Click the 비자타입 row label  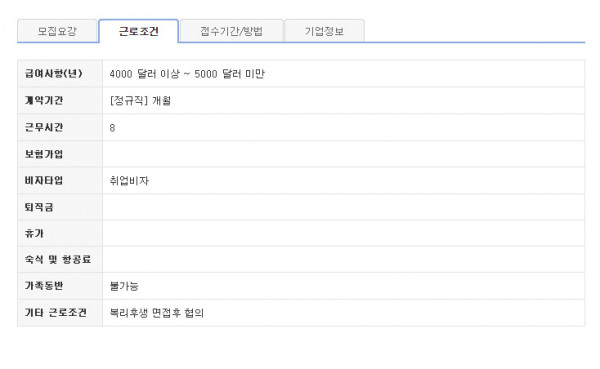coord(44,180)
